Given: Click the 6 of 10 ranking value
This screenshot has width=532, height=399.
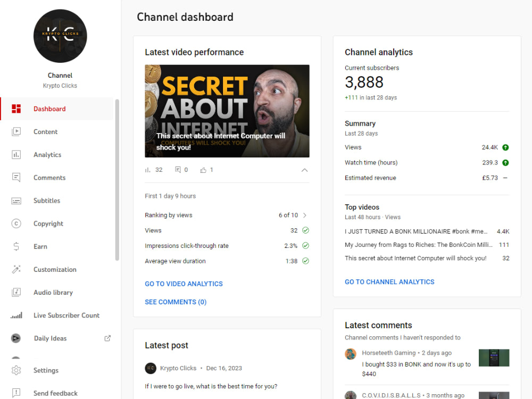Looking at the screenshot, I should click(288, 215).
